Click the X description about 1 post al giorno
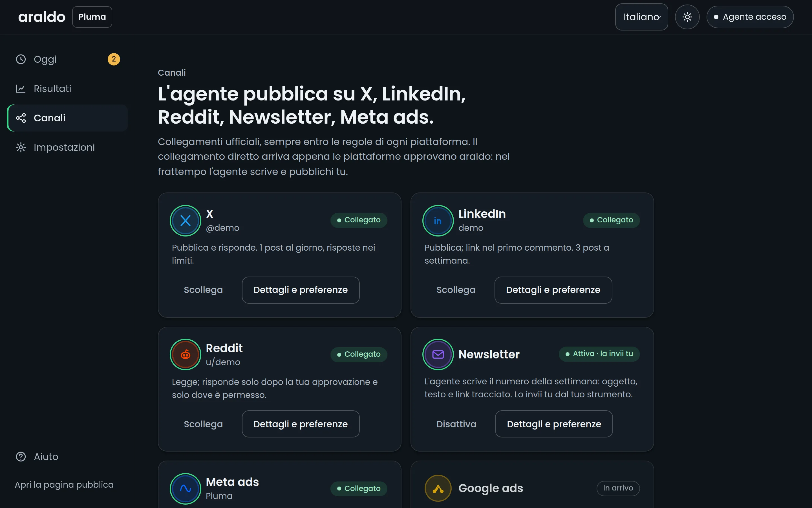Screen dimensions: 812x508 (273, 254)
